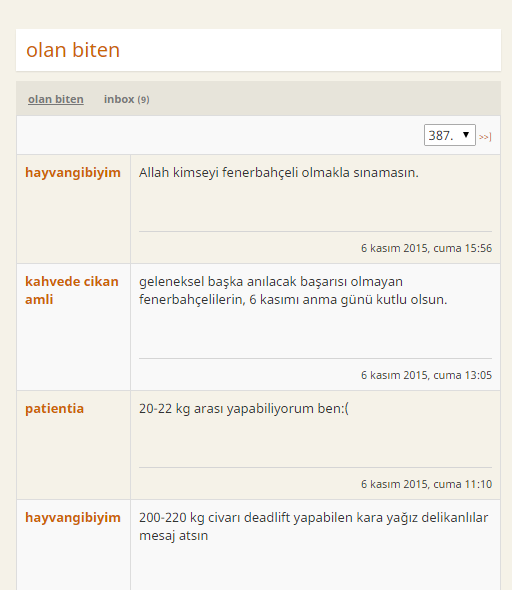
Task: Select the 200-220 kg deadlift message text
Action: click(313, 526)
